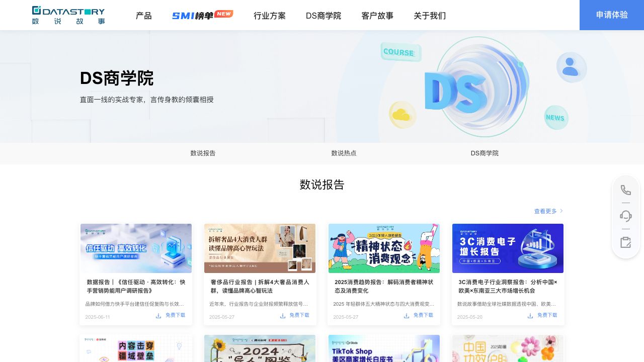Click 免费下载 on 2025消费趋势报告 card
Image resolution: width=644 pixels, height=362 pixels.
(423, 315)
